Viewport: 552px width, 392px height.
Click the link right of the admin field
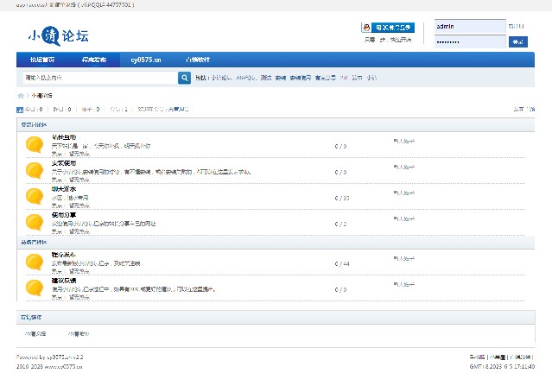pyautogui.click(x=516, y=27)
